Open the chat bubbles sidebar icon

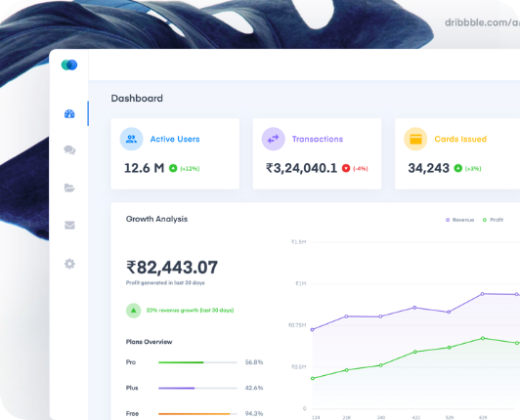pos(69,150)
